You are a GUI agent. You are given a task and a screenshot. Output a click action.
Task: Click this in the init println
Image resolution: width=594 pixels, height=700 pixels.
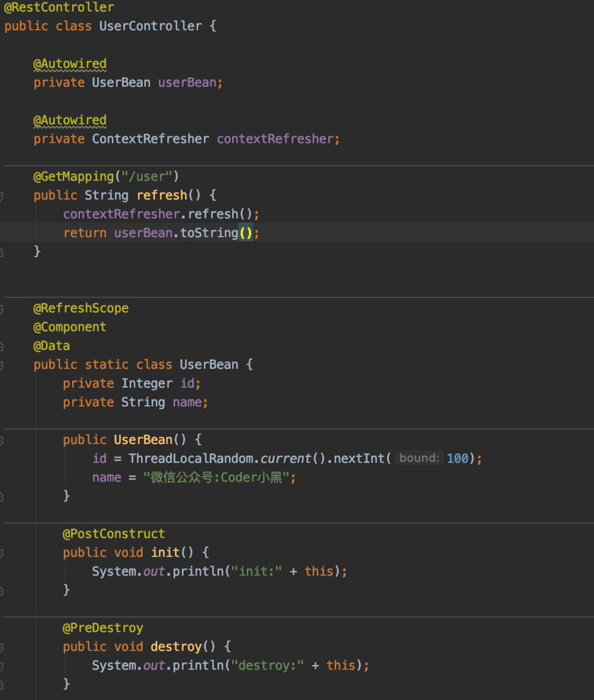point(319,571)
